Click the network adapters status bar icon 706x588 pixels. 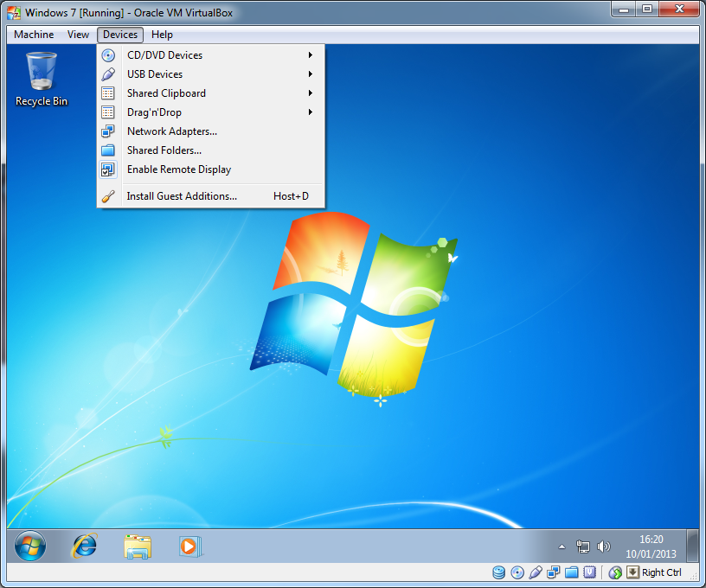point(554,572)
